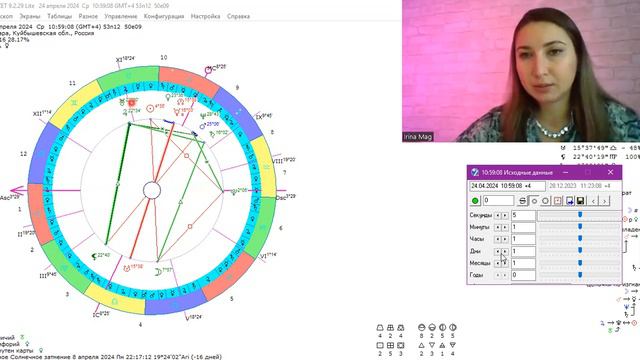This screenshot has width=640, height=360.
Task: Open the Экраны menu
Action: point(30,16)
